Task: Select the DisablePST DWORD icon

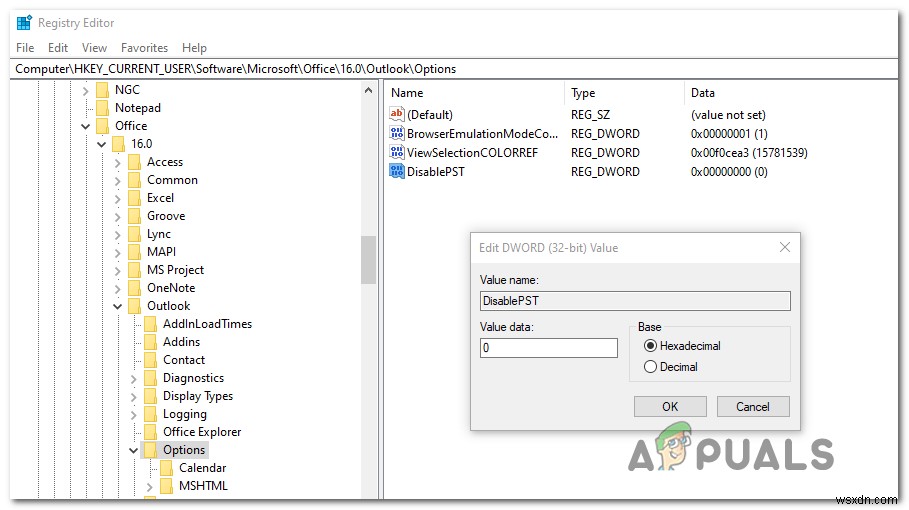Action: point(397,172)
